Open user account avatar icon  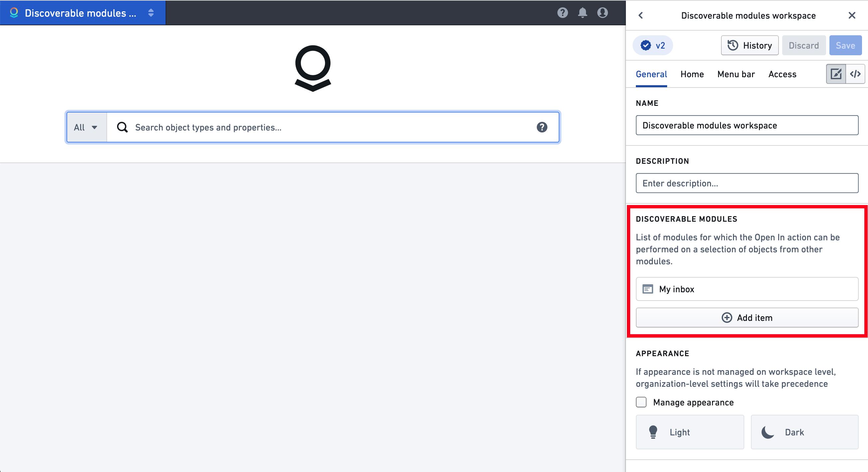[603, 13]
